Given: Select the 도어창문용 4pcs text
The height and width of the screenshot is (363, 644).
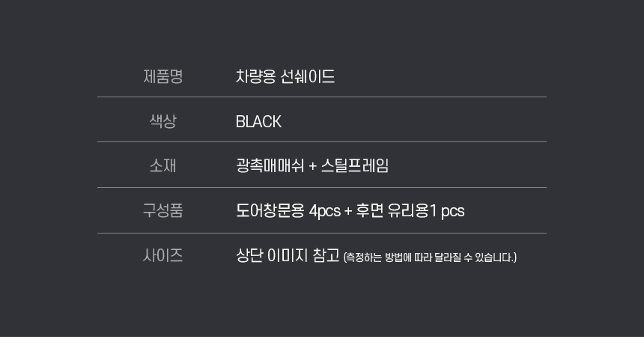Looking at the screenshot, I should [288, 210].
